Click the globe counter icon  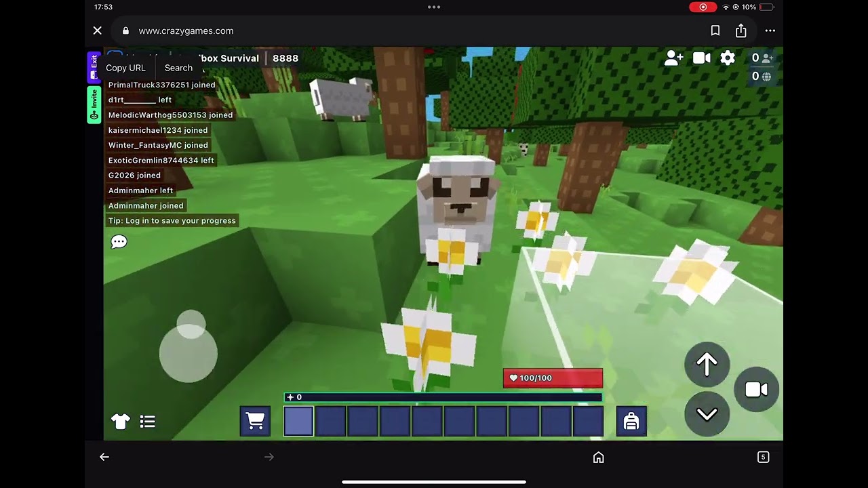click(766, 77)
